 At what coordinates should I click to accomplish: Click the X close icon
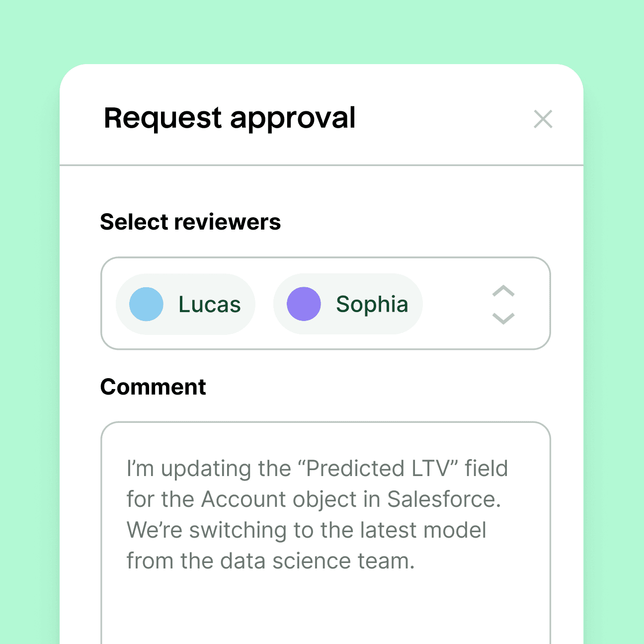click(x=543, y=119)
